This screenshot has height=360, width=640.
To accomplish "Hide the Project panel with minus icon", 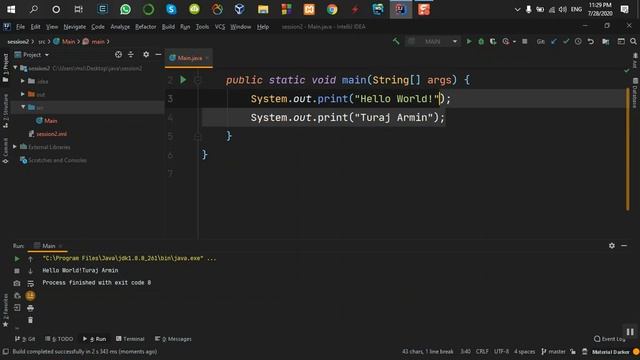I will point(158,54).
